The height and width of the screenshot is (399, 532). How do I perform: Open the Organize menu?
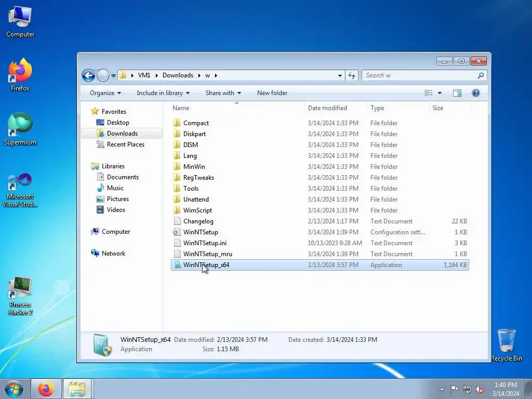(x=105, y=93)
